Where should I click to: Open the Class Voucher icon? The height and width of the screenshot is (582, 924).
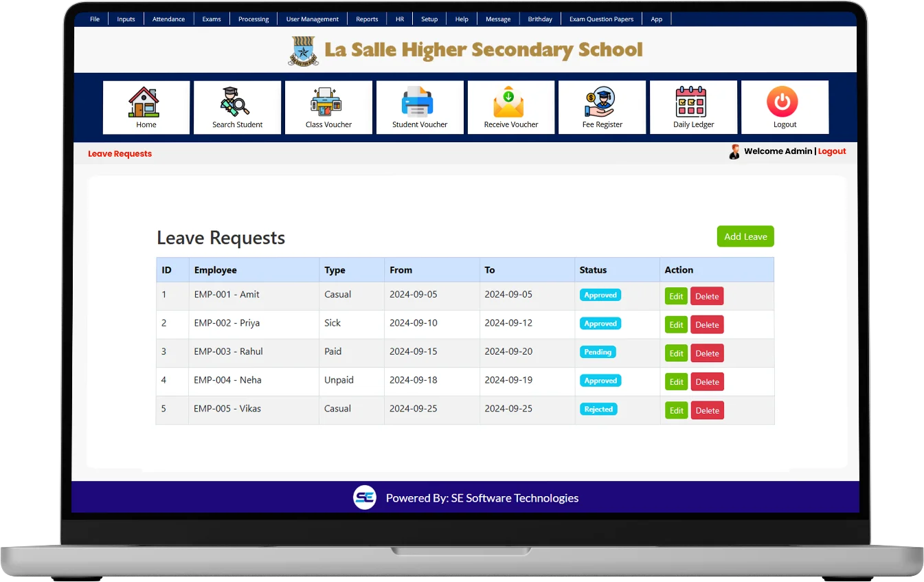[x=328, y=102]
